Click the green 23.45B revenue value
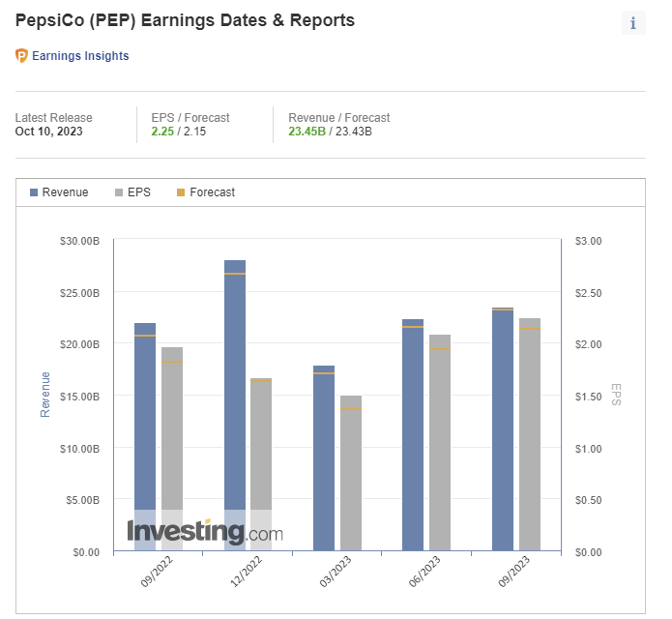The height and width of the screenshot is (619, 672). 307,132
